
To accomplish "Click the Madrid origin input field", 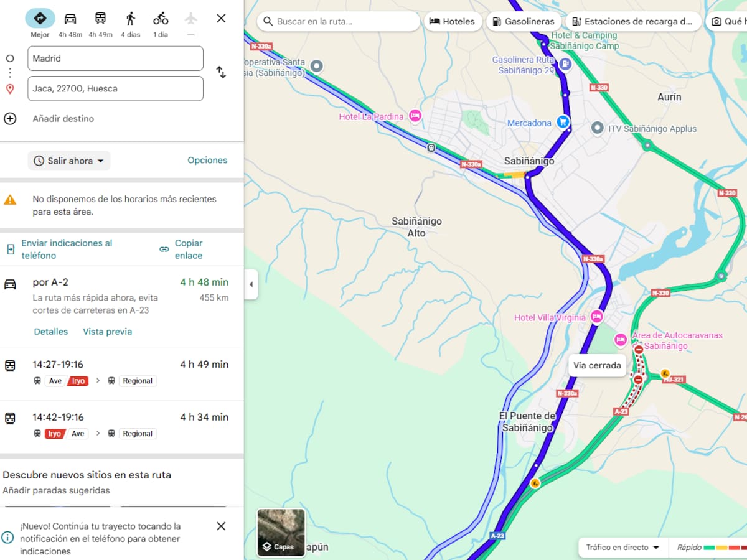I will click(x=115, y=58).
